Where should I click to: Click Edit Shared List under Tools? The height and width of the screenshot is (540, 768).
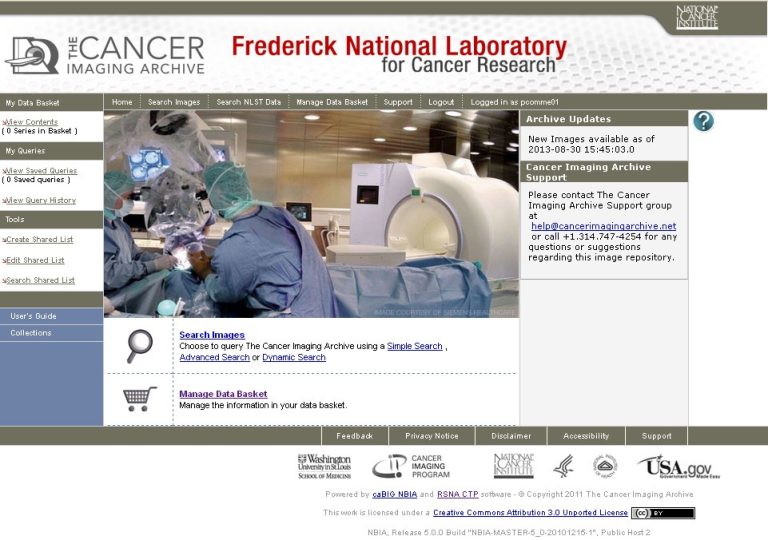click(x=34, y=260)
